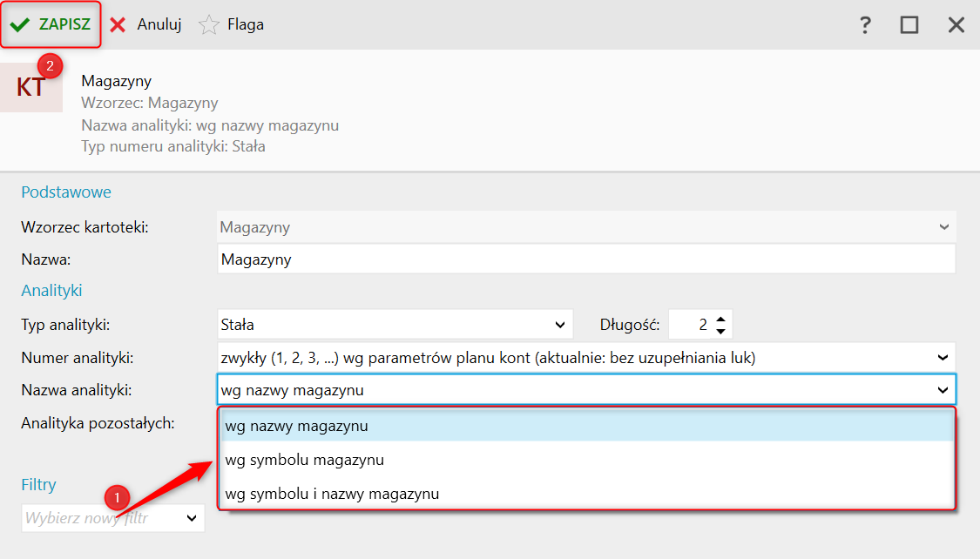Select 'wg nazwy magazynu' option

click(x=296, y=427)
